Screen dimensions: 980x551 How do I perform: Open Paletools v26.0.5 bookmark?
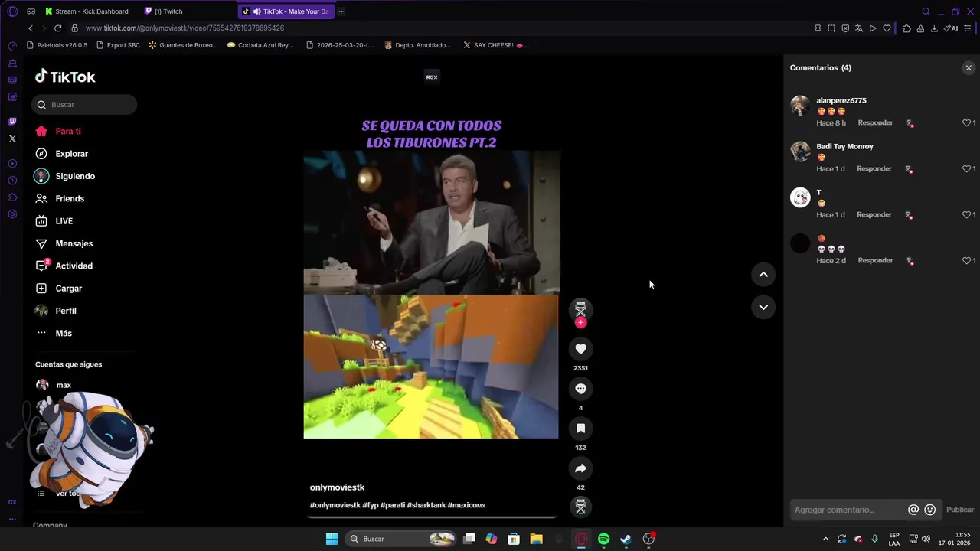[57, 45]
